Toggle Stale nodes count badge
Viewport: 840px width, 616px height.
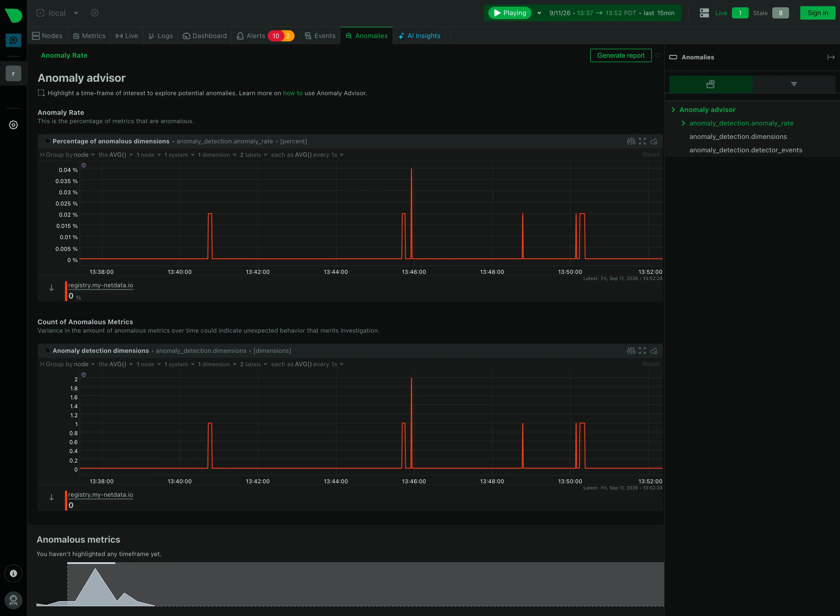tap(780, 13)
